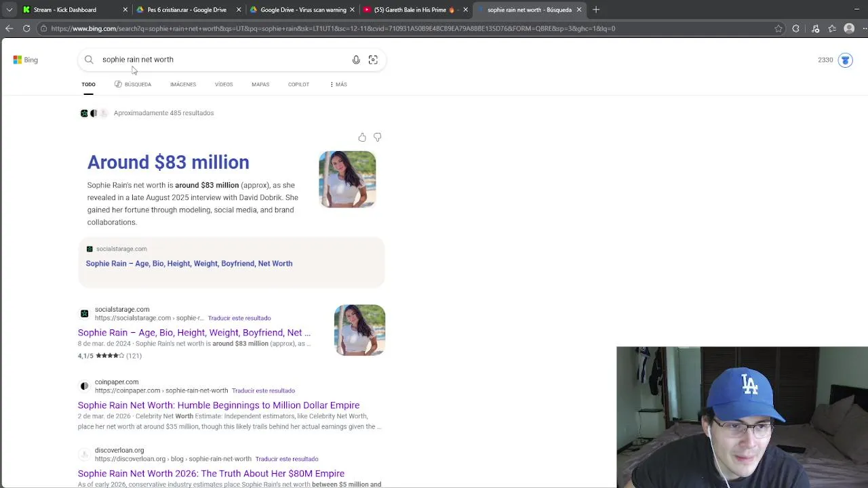Click the coinpaper.com favicon
Image resolution: width=868 pixels, height=488 pixels.
pyautogui.click(x=84, y=386)
